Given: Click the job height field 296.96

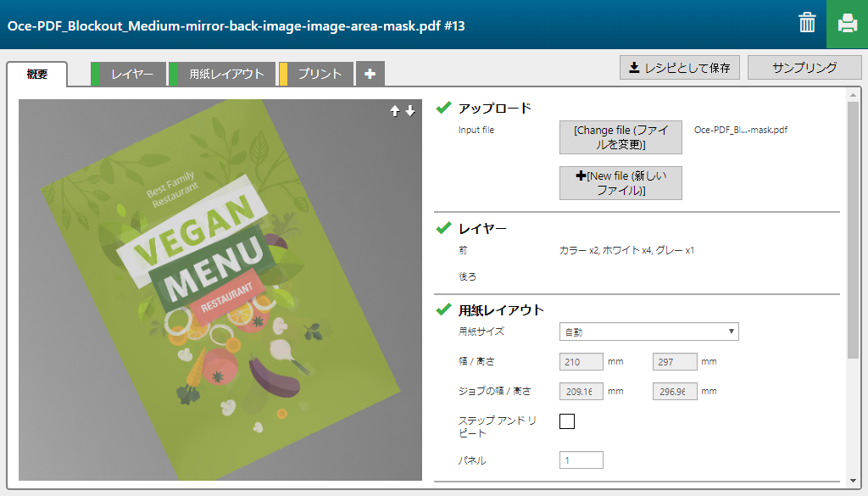Looking at the screenshot, I should 675,392.
